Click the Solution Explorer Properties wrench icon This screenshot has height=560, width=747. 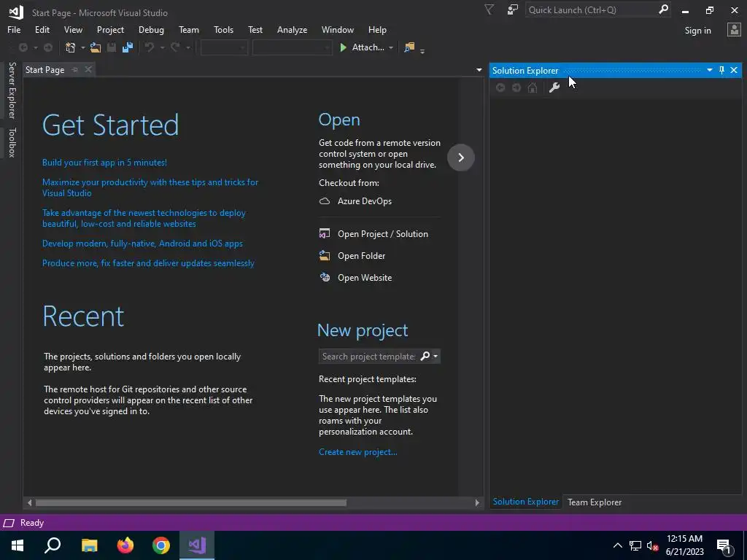[554, 87]
